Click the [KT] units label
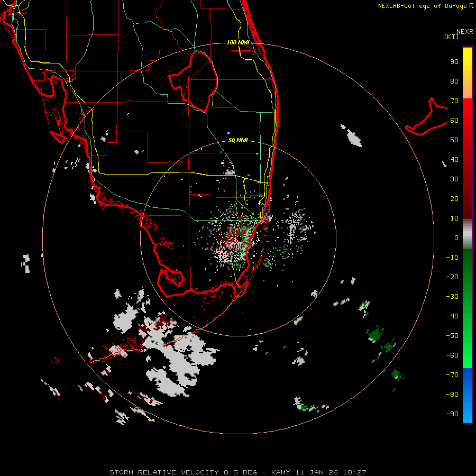The width and height of the screenshot is (476, 476). click(451, 36)
